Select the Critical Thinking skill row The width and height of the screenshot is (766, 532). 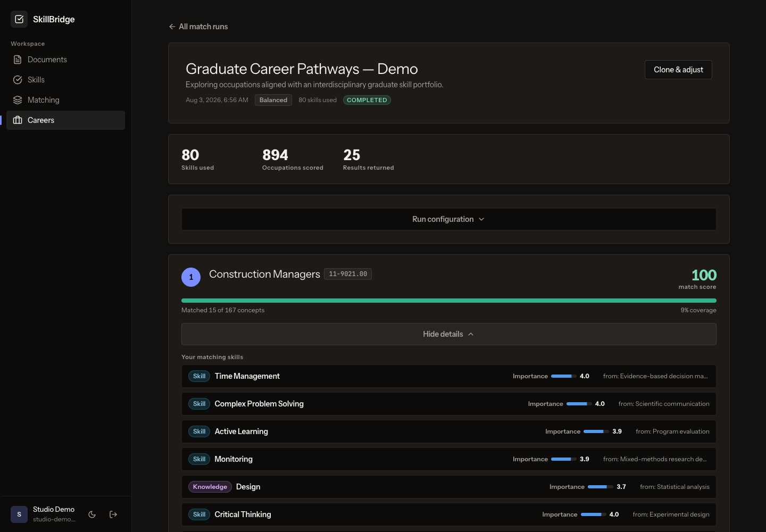tap(449, 514)
